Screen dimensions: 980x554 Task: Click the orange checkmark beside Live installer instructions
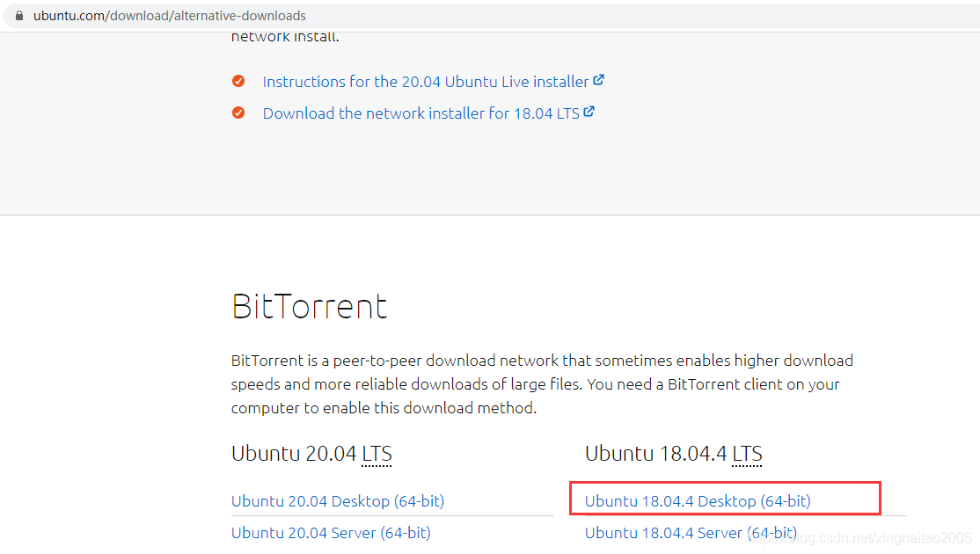coord(238,81)
